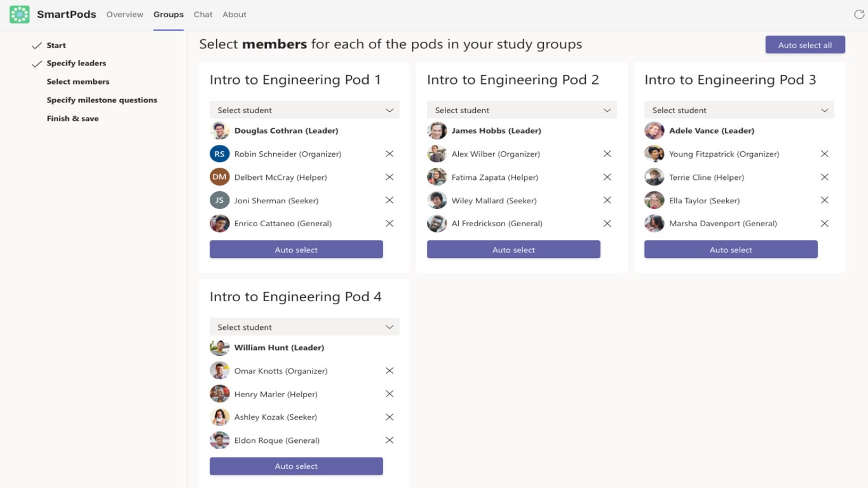Click the refresh icon at top right
Viewport: 868px width, 488px height.
coord(859,15)
